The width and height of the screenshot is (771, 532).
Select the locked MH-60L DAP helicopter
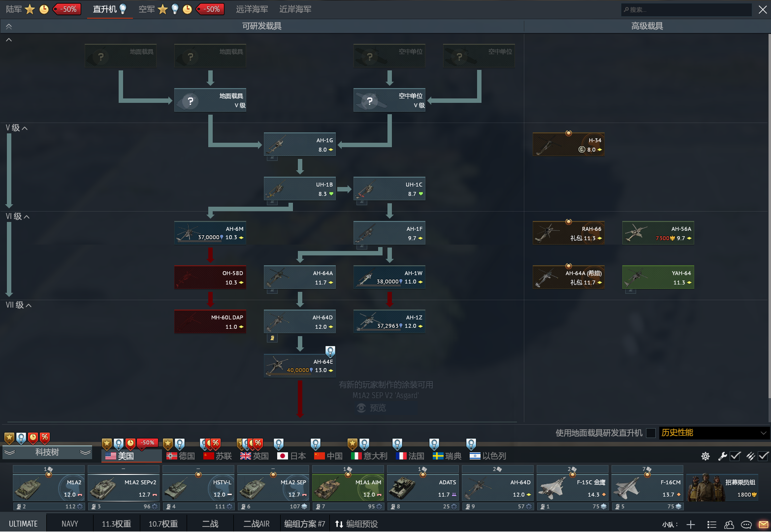pos(210,322)
